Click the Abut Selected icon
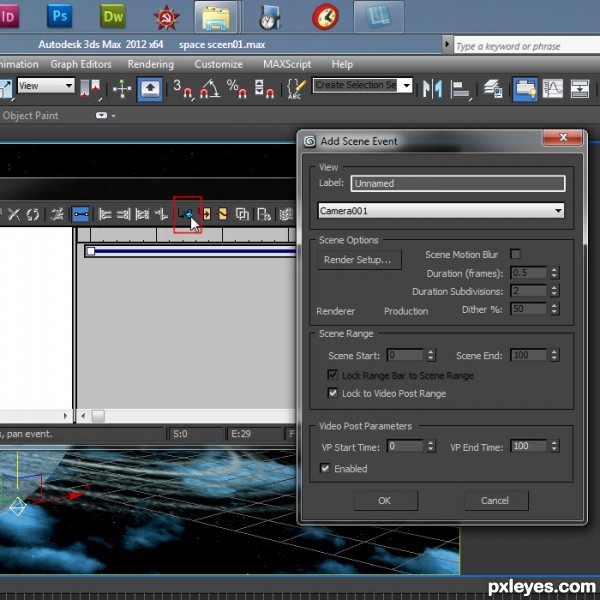The width and height of the screenshot is (600, 600). point(161,214)
